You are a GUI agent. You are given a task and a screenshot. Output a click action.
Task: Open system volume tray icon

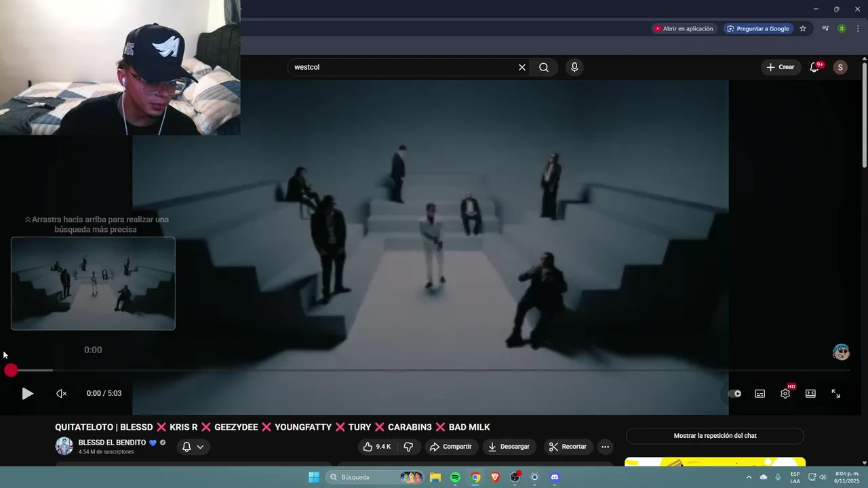click(823, 477)
